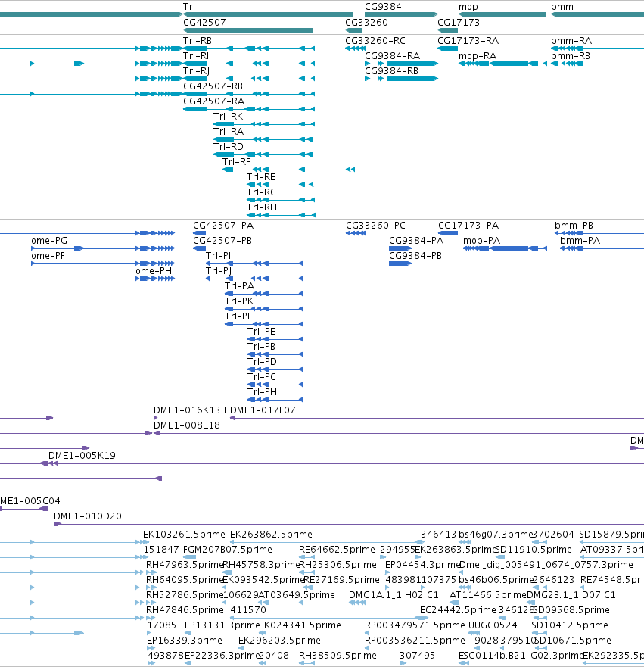Click transcript label Trl-RI
The height and width of the screenshot is (667, 644).
point(196,56)
